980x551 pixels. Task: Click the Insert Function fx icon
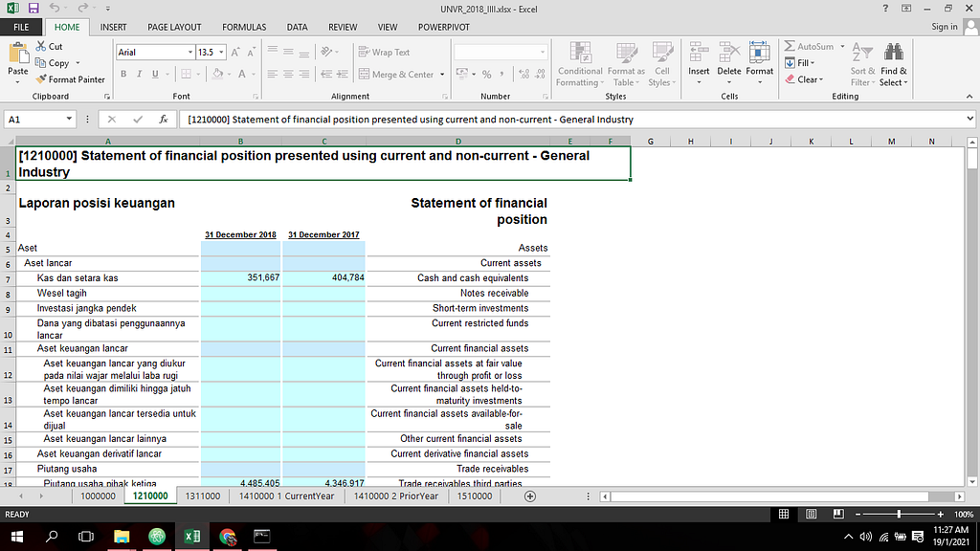click(x=163, y=120)
